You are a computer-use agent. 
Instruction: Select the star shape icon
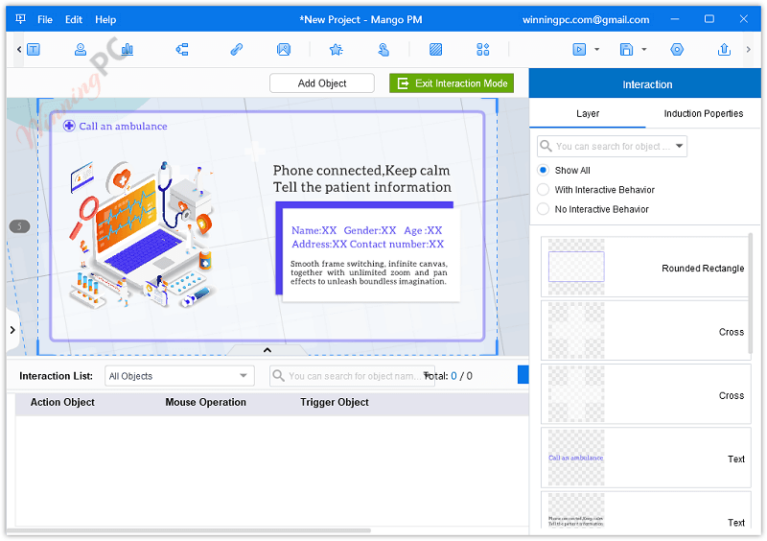pos(336,49)
